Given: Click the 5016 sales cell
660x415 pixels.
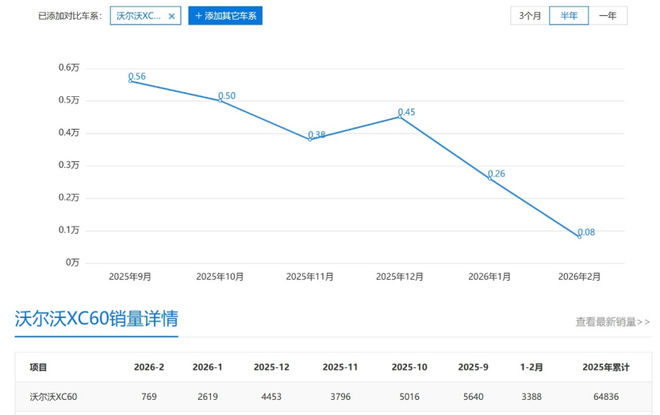Looking at the screenshot, I should point(409,396).
